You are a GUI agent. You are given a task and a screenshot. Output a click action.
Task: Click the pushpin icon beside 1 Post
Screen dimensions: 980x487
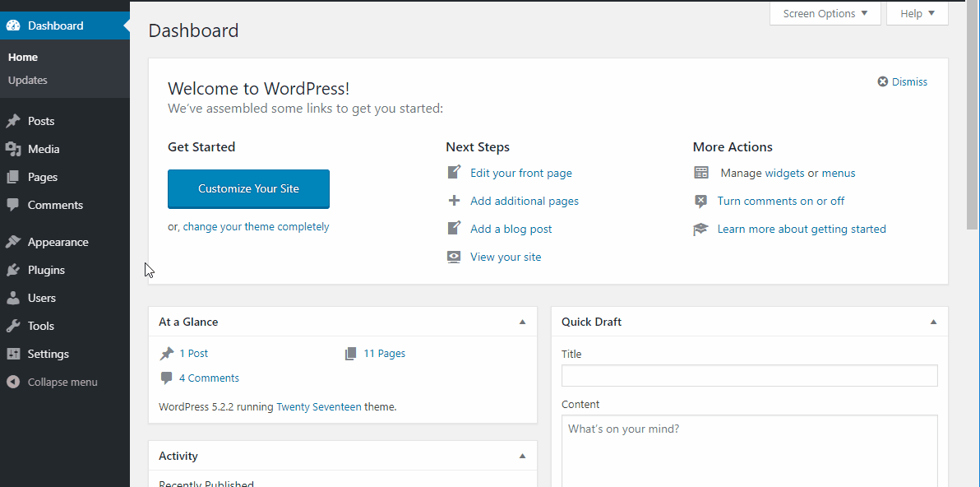(x=166, y=354)
